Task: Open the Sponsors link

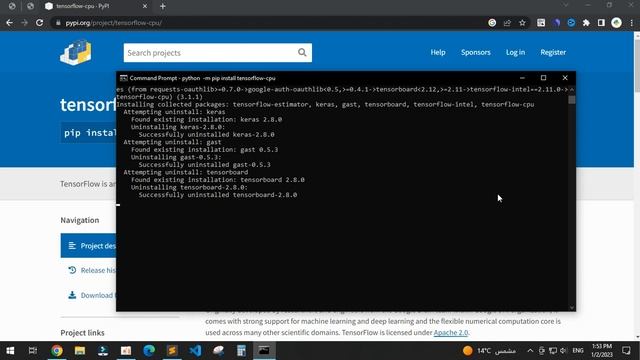Action: pos(476,52)
